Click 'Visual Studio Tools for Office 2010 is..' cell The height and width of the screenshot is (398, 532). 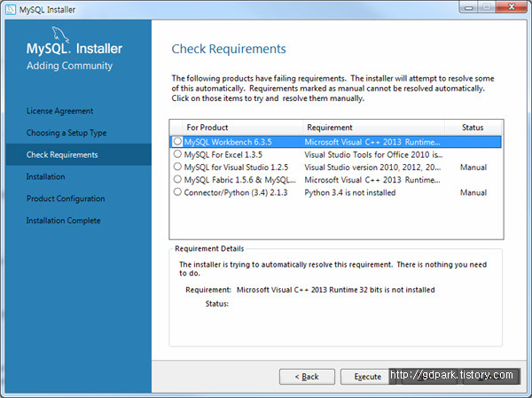tap(373, 155)
